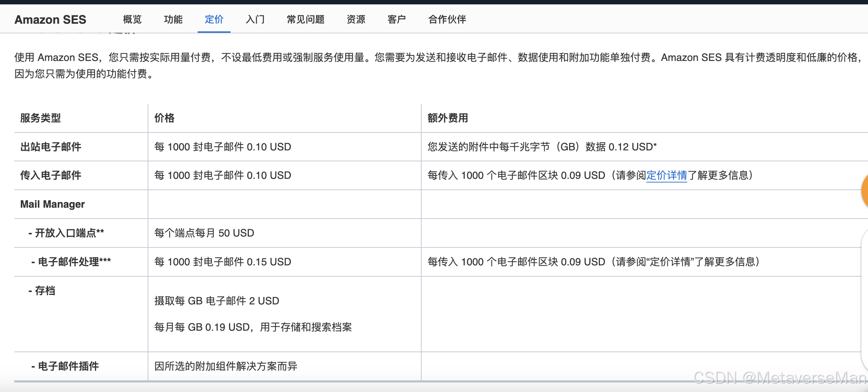
Task: Click the 价格 column header
Action: (x=164, y=118)
